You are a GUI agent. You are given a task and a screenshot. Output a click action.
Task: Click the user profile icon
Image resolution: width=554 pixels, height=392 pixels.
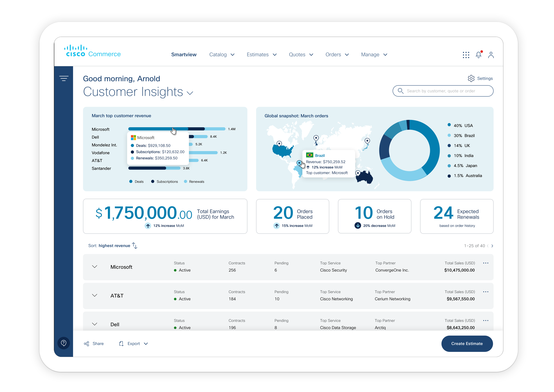[491, 55]
